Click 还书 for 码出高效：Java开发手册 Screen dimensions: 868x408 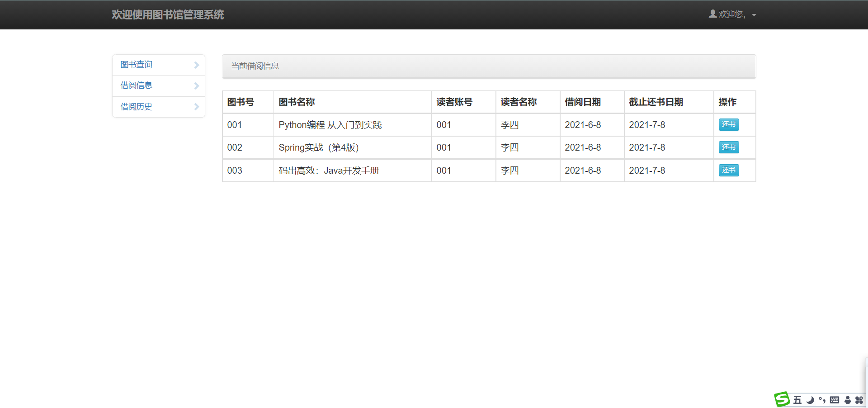click(729, 170)
